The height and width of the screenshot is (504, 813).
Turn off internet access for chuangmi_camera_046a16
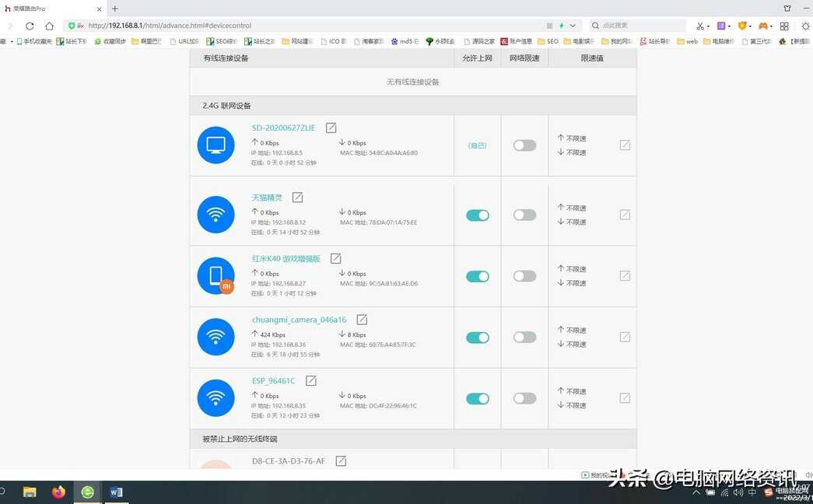(x=478, y=338)
